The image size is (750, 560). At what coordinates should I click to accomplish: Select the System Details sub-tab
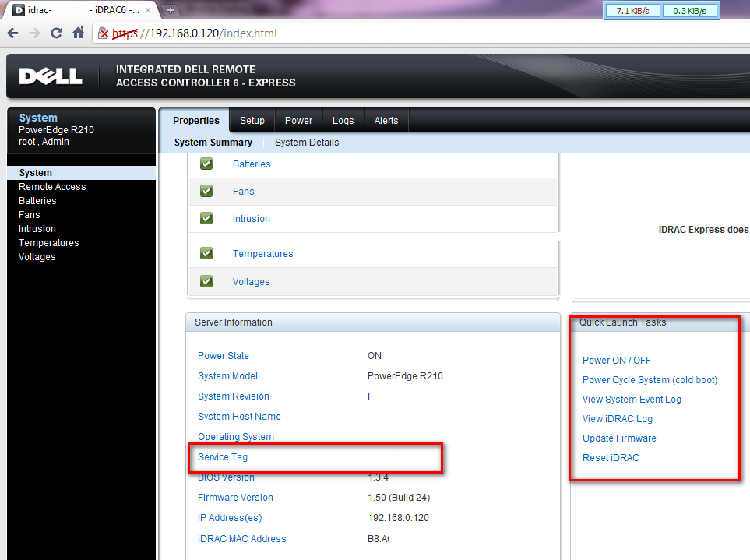tap(307, 143)
